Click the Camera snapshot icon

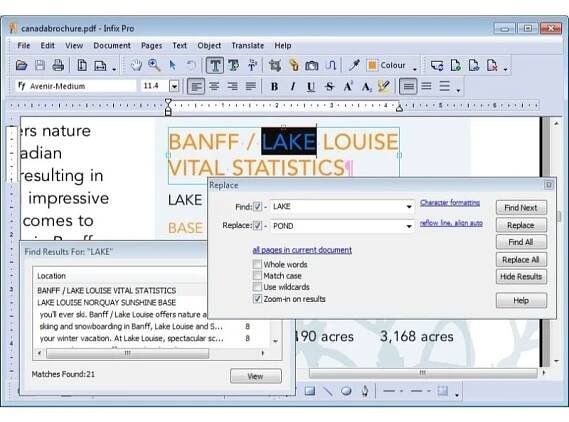[312, 66]
